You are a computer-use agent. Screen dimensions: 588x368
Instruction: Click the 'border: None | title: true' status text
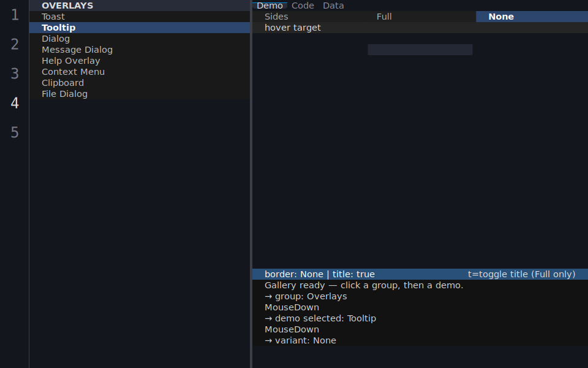coord(320,274)
